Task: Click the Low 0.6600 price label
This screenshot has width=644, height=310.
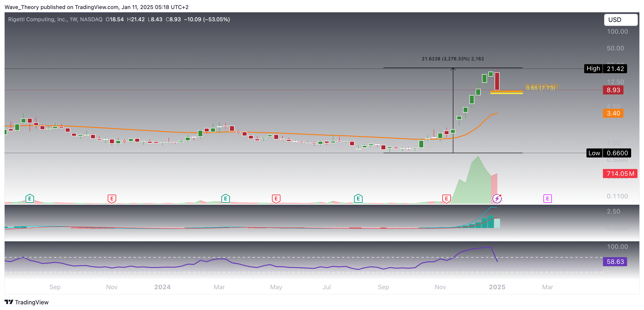Action: click(x=609, y=153)
